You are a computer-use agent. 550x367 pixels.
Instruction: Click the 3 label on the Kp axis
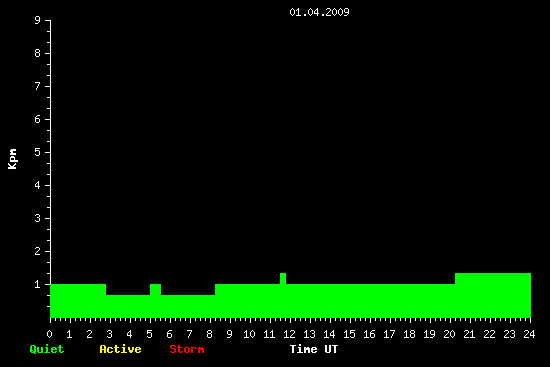coord(38,218)
